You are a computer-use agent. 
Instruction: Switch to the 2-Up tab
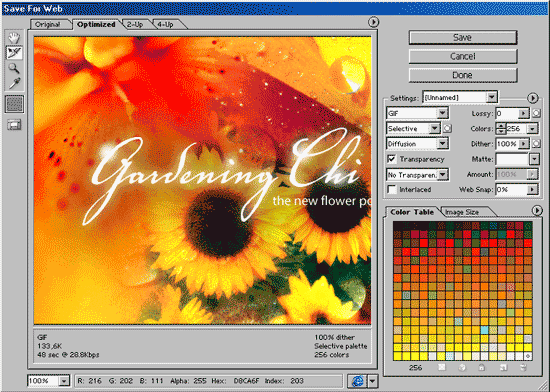(x=135, y=24)
